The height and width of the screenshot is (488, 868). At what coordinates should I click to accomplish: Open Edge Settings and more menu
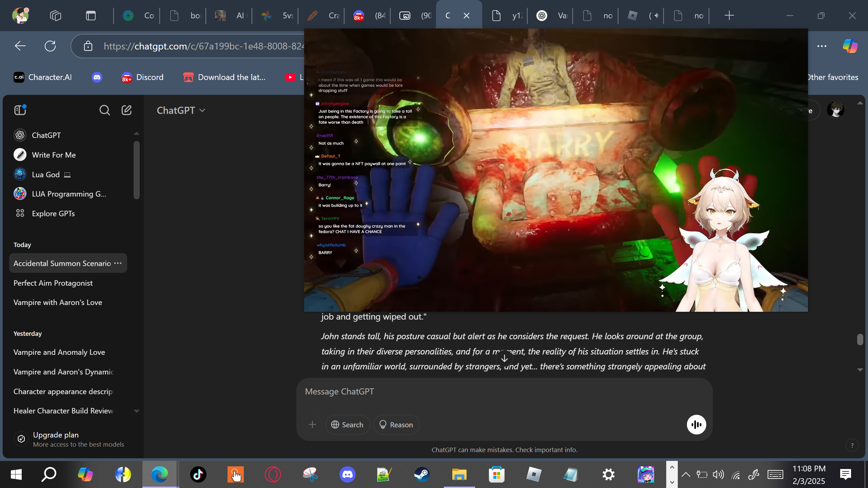(x=822, y=46)
